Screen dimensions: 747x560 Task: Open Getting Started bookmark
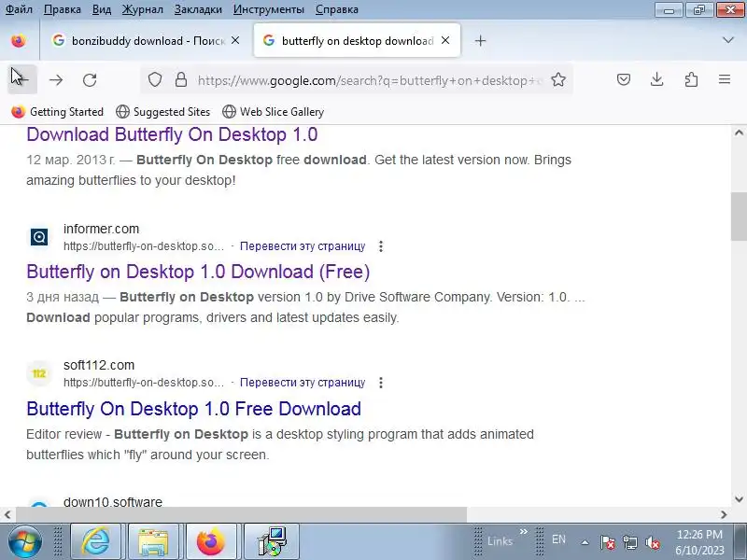[x=57, y=112]
